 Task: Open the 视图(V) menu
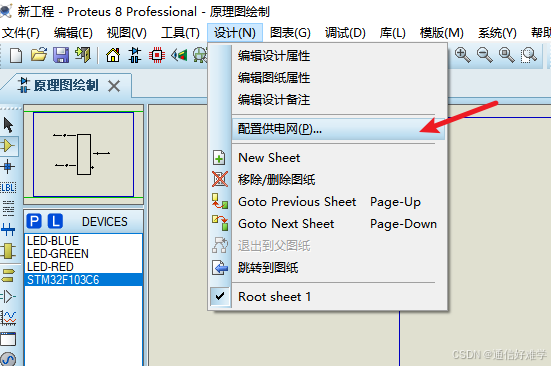tap(127, 33)
